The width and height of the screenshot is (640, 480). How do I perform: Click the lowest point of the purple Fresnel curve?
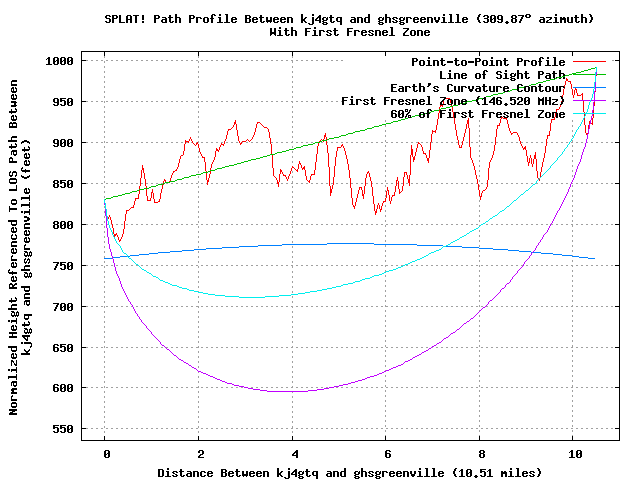pyautogui.click(x=291, y=391)
